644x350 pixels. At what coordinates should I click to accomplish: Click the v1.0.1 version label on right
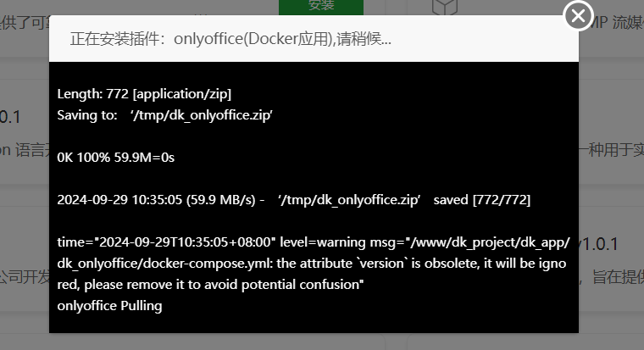597,244
